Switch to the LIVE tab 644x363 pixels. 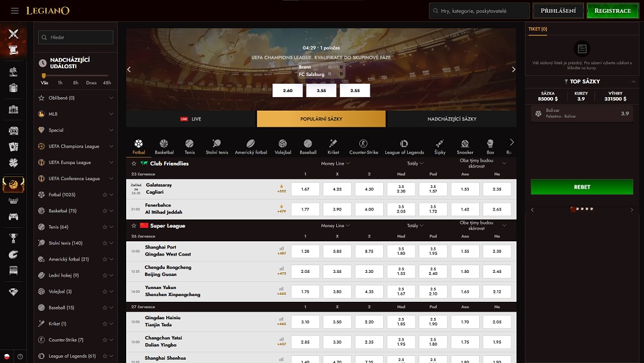[191, 119]
